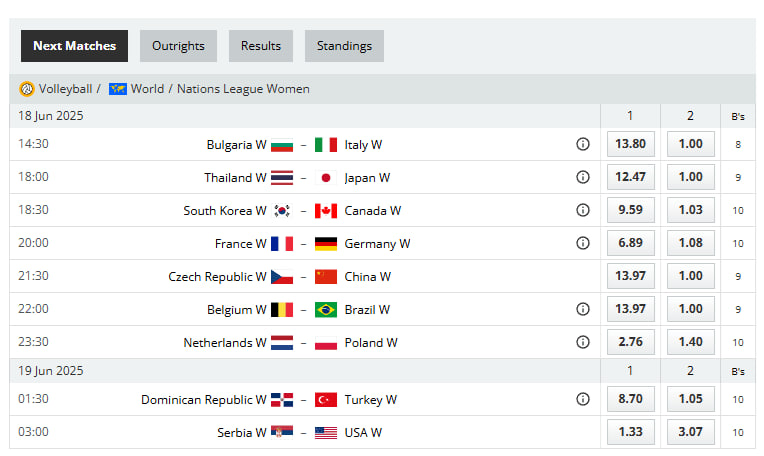This screenshot has width=764, height=456.
Task: Select the Next Matches tab
Action: (x=75, y=46)
